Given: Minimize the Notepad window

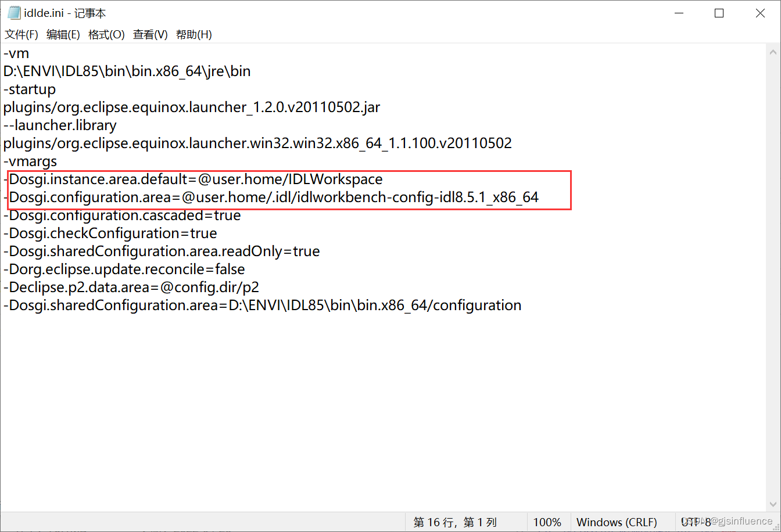Looking at the screenshot, I should (x=679, y=13).
